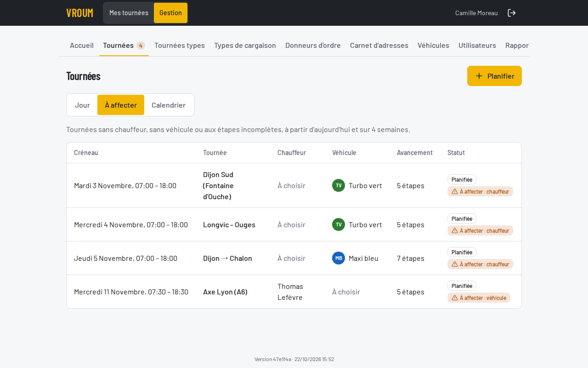This screenshot has height=368, width=588.
Task: Click warning triangle in Axe Lyon status badge
Action: click(x=455, y=298)
